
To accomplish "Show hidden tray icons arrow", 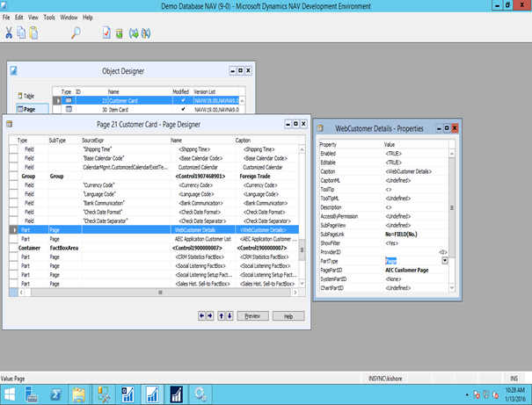I will click(x=467, y=394).
